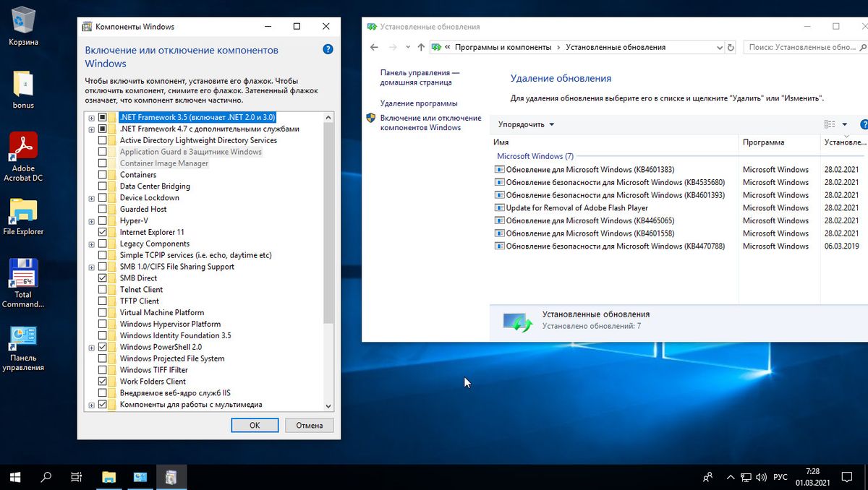Viewport: 868px width, 490px height.
Task: Click the Программы и компоненты breadcrumb
Action: 502,47
